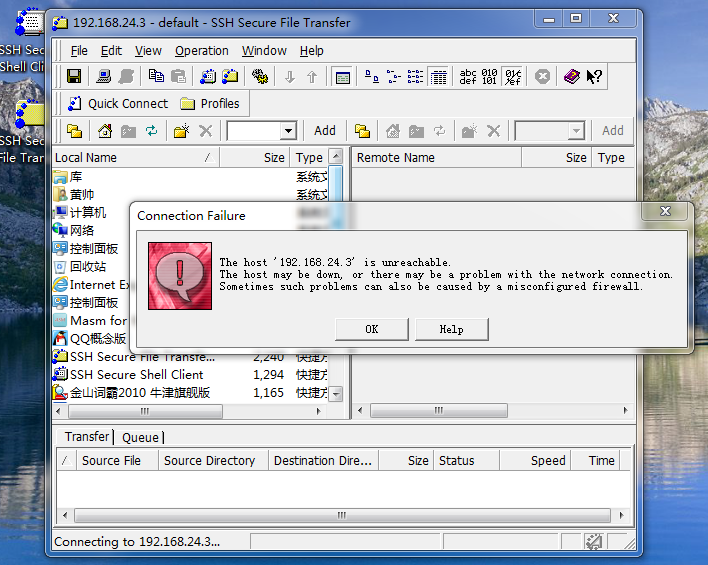
Task: Close the Connection Failure dialog
Action: [665, 211]
